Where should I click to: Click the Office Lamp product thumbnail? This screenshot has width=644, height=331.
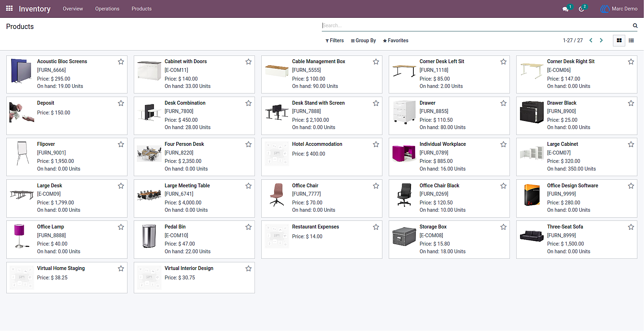pyautogui.click(x=22, y=236)
